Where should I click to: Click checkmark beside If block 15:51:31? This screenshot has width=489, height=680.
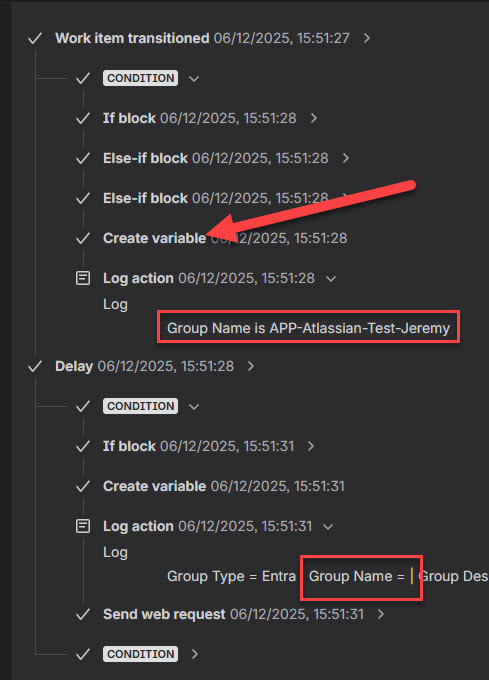(x=83, y=447)
